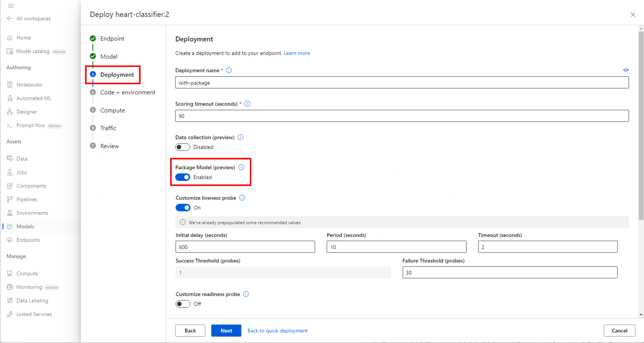644x343 pixels.
Task: Expand the Endpoints sidebar item
Action: (x=28, y=240)
